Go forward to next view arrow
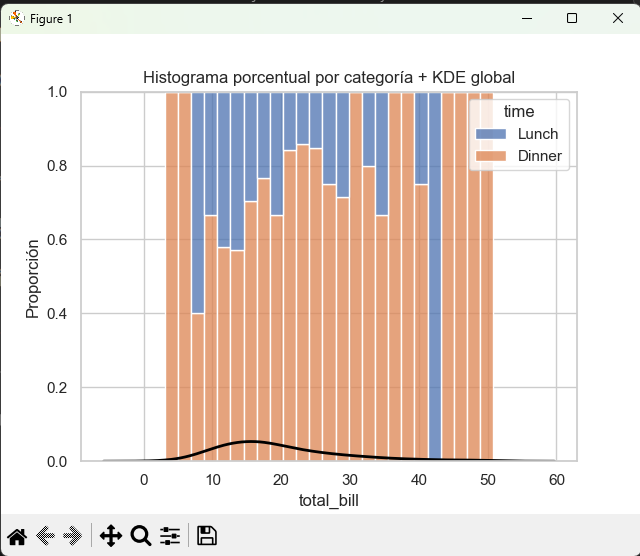The image size is (640, 556). click(x=72, y=536)
